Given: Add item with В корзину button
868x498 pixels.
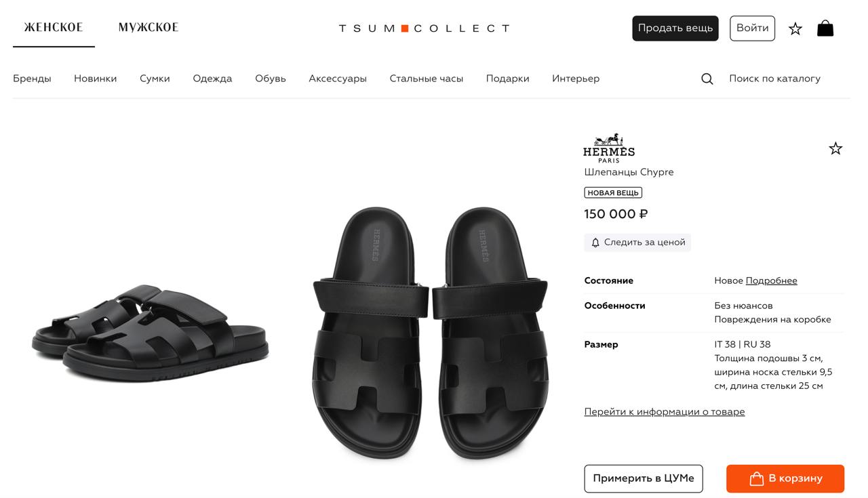Looking at the screenshot, I should [x=785, y=478].
